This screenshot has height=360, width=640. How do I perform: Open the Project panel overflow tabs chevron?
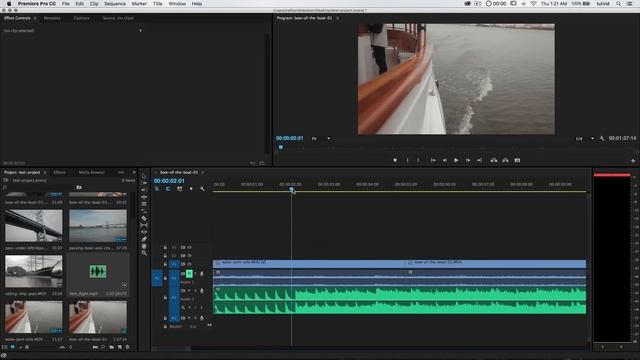click(134, 172)
